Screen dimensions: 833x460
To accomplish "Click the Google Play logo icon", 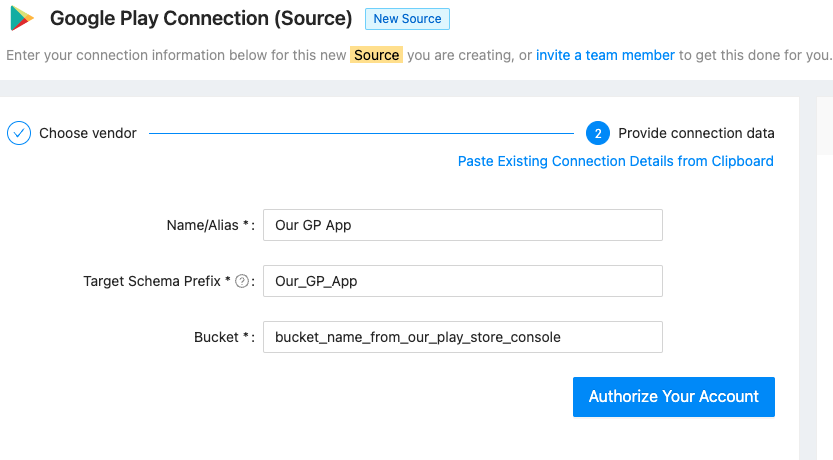I will tap(22, 19).
